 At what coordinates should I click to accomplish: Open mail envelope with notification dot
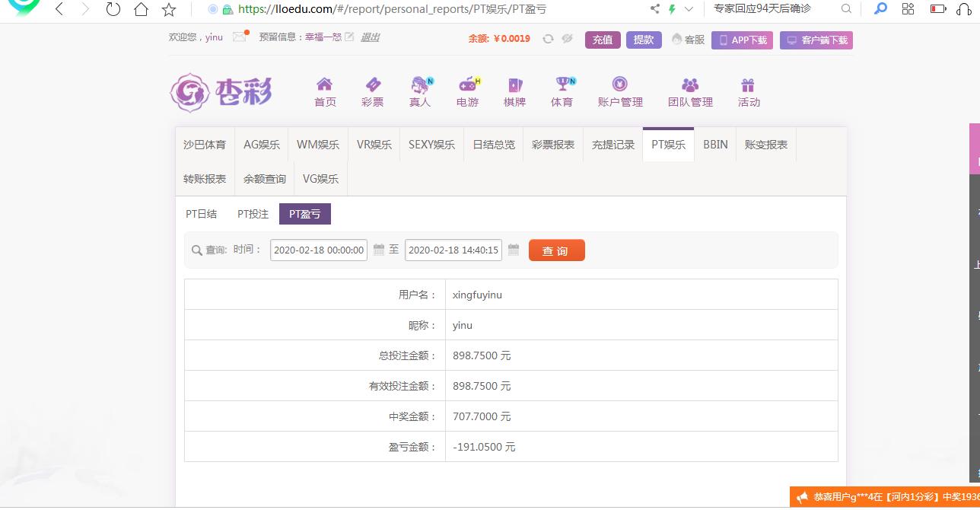[x=240, y=37]
